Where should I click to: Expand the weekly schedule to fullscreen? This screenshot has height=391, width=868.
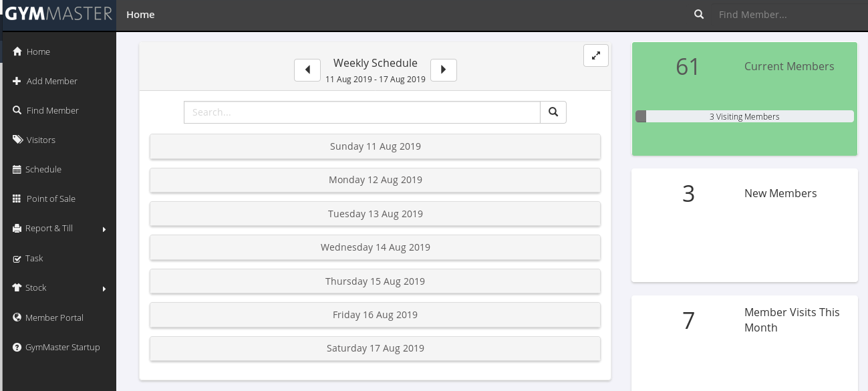[595, 55]
